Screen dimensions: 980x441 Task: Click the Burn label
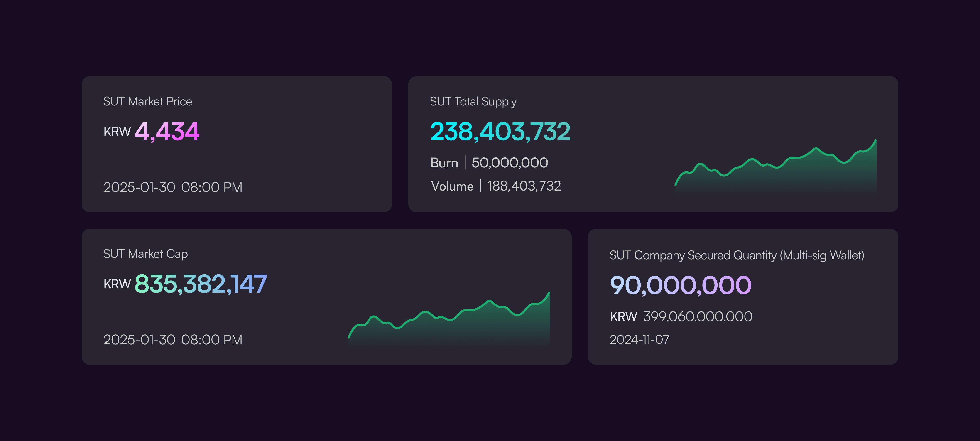pyautogui.click(x=444, y=163)
